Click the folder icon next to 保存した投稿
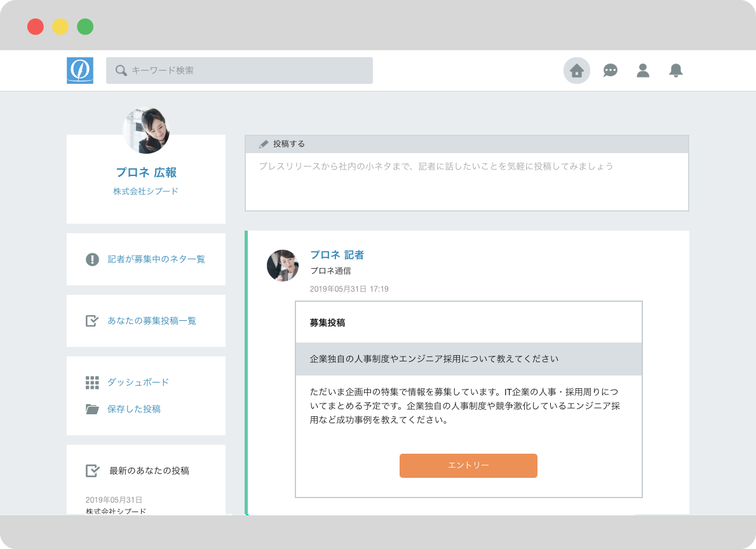The height and width of the screenshot is (549, 756). [x=92, y=409]
